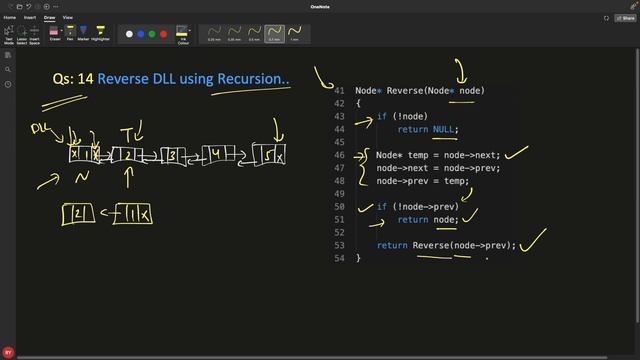Set pen thickness to 1 mm

click(294, 33)
